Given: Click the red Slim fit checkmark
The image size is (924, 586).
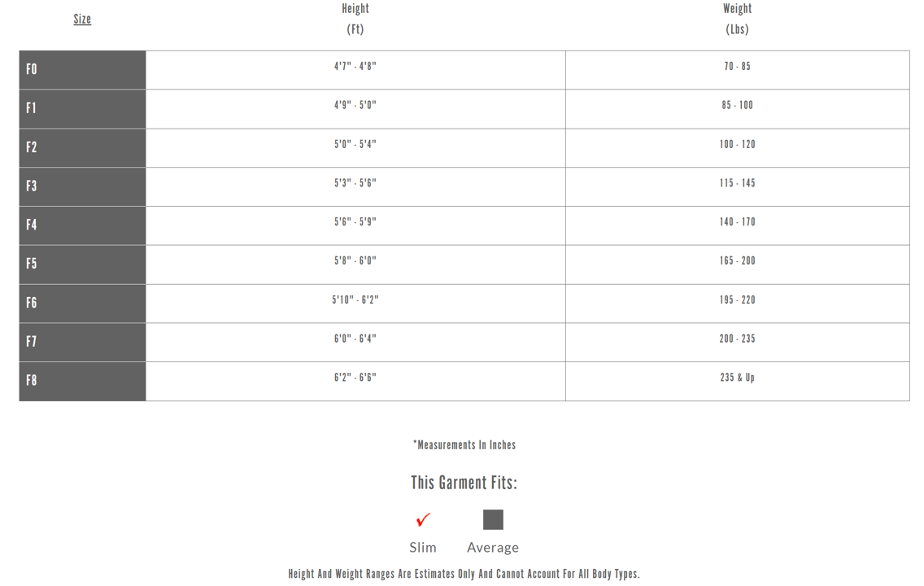Looking at the screenshot, I should pyautogui.click(x=423, y=519).
